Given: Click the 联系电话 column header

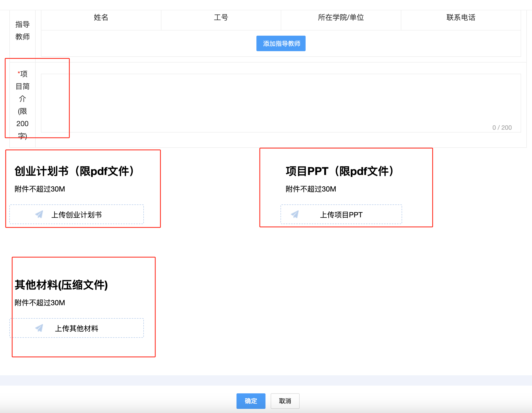Looking at the screenshot, I should (x=461, y=18).
